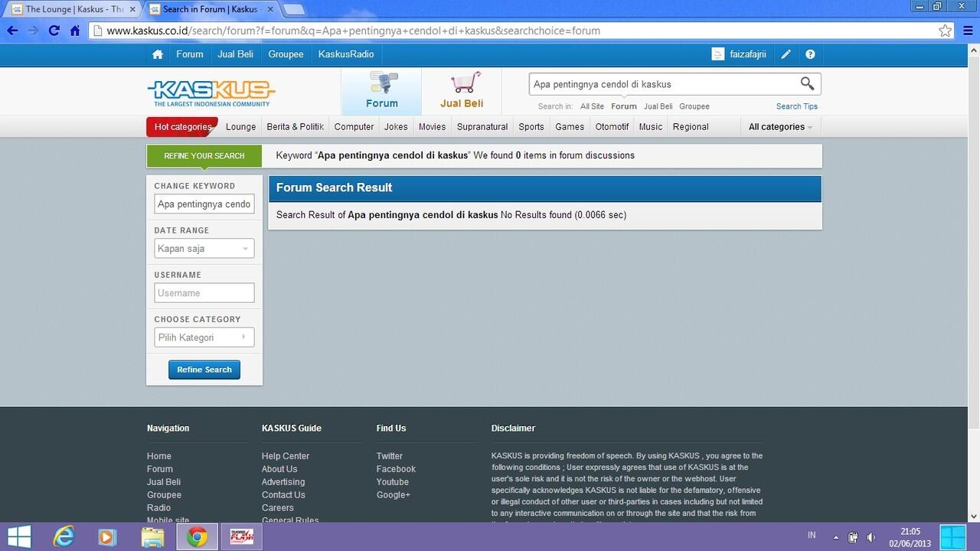Open Help Center footer link
The height and width of the screenshot is (551, 980).
[x=286, y=456]
